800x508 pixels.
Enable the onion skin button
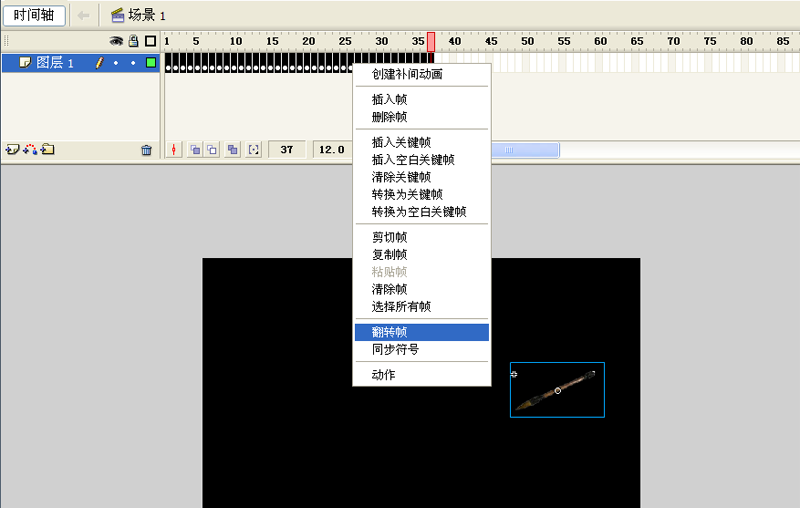coord(195,149)
